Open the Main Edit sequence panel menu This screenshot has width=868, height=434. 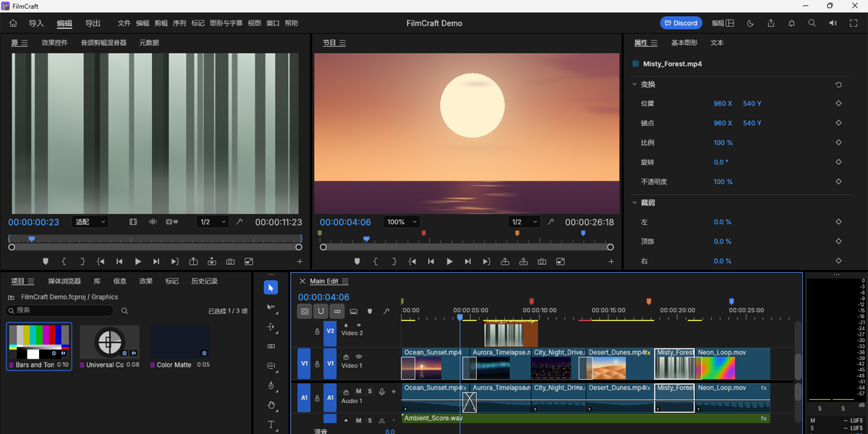(x=345, y=281)
